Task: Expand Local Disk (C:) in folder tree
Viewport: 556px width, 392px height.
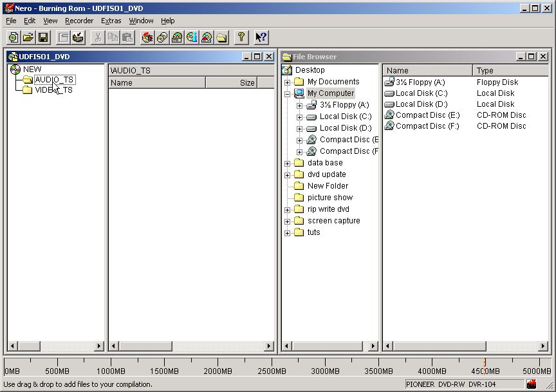Action: [300, 117]
